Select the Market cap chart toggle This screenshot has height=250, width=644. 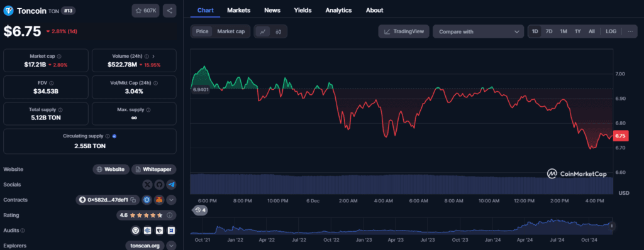(231, 31)
